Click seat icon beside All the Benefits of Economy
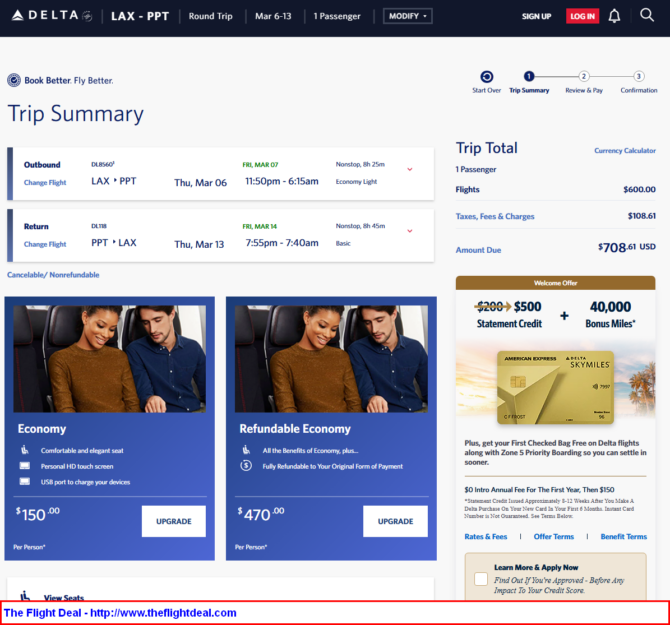 click(246, 450)
